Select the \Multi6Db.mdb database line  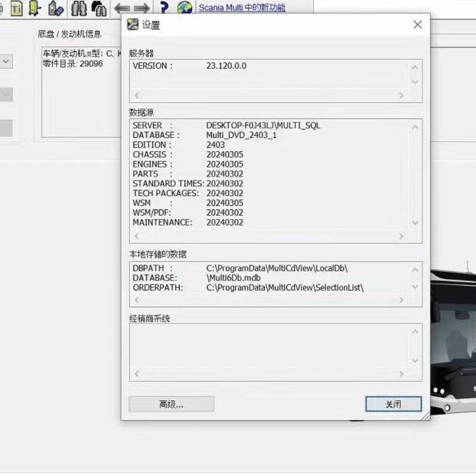[197, 278]
